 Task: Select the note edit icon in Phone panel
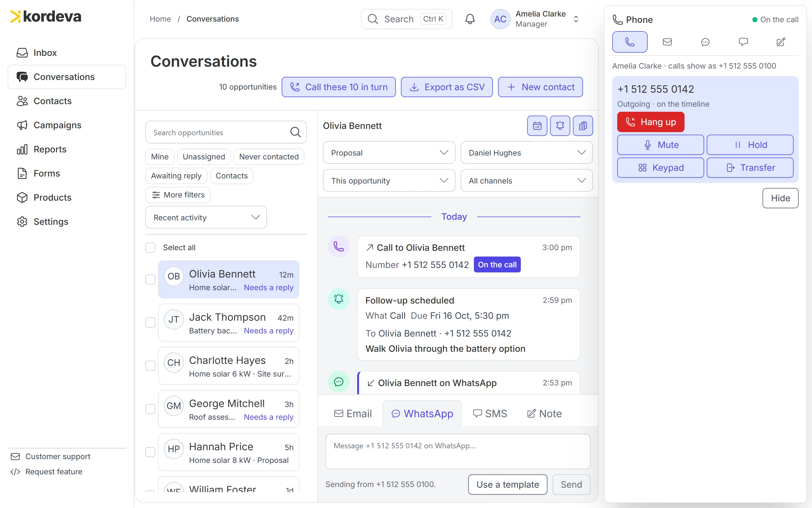pyautogui.click(x=781, y=42)
